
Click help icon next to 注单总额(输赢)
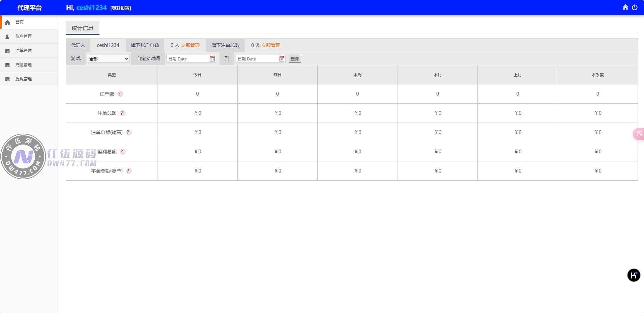tap(128, 132)
